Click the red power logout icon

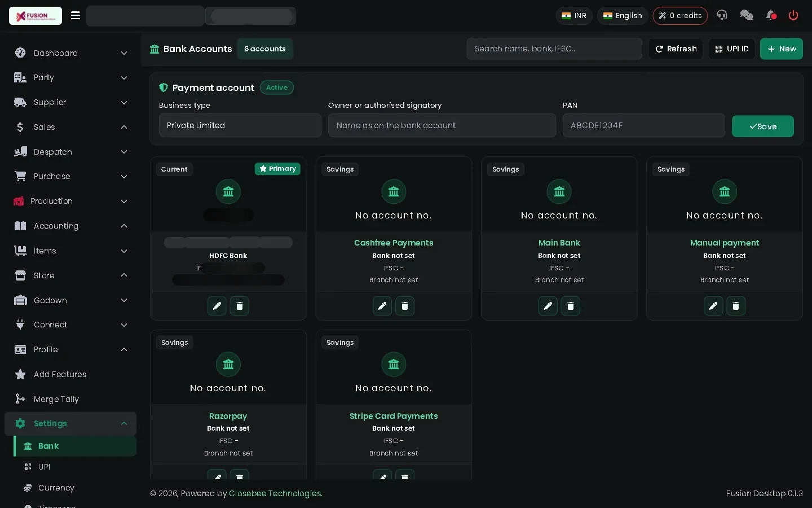click(x=793, y=15)
